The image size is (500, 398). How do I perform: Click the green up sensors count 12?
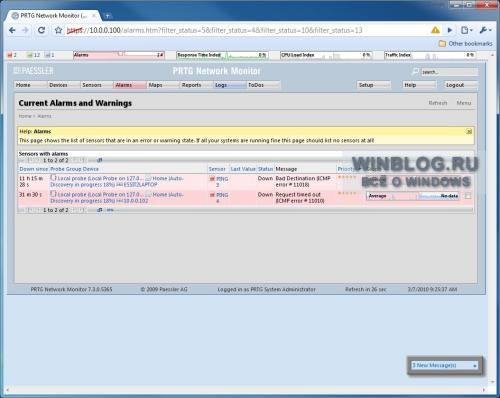[x=33, y=55]
